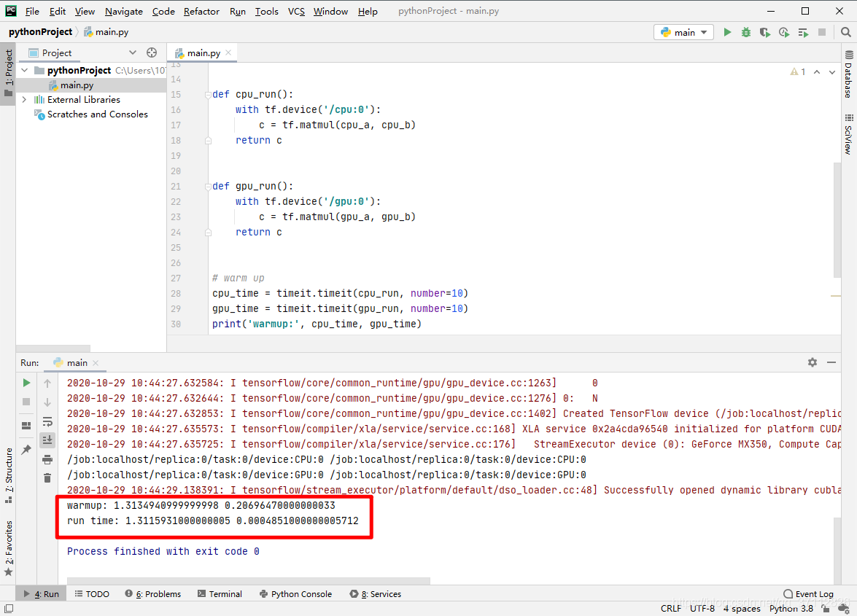Click the grey stop button in top toolbar
This screenshot has height=616, width=857.
(821, 32)
